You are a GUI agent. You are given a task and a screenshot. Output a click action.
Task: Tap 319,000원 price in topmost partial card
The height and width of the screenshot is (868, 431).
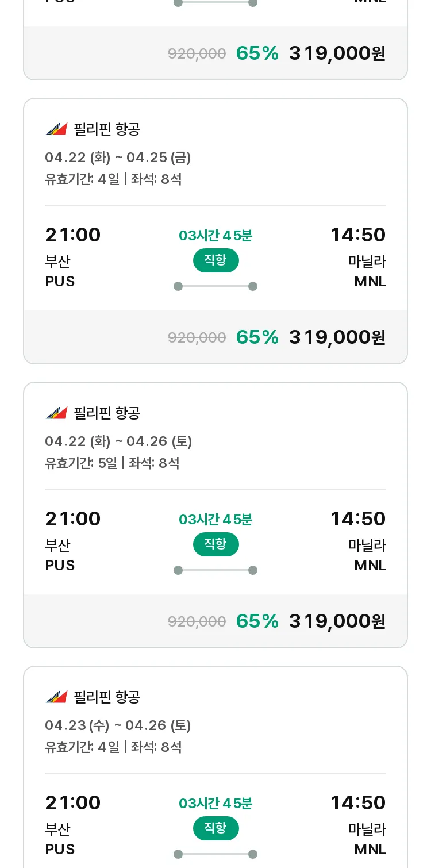point(337,53)
